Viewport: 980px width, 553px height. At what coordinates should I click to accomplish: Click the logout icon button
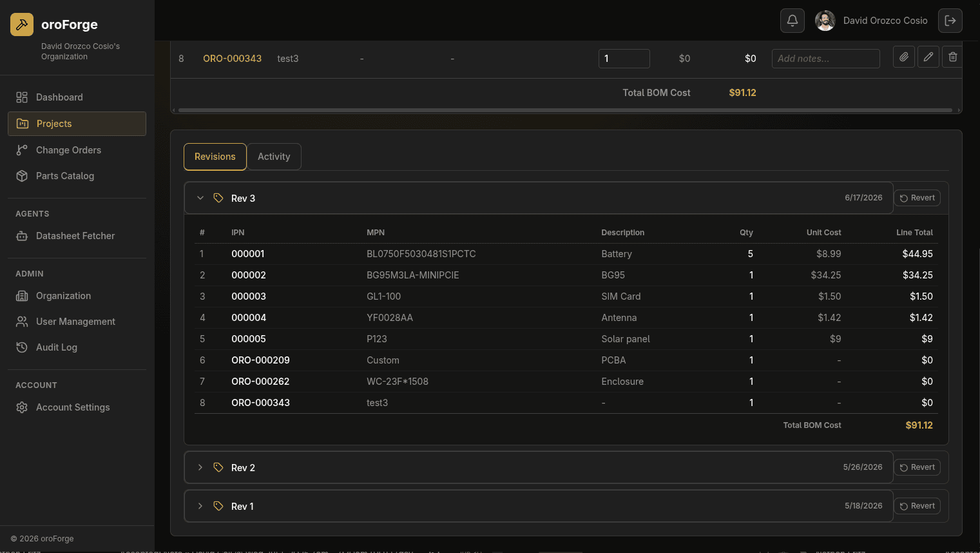coord(950,21)
